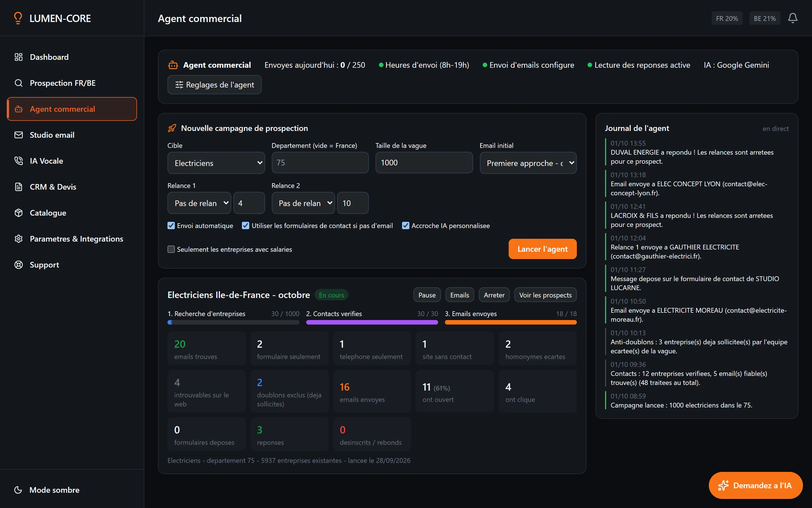Click the rocket icon beside Nouvelle campagne
Viewport: 812px width, 508px height.
172,128
